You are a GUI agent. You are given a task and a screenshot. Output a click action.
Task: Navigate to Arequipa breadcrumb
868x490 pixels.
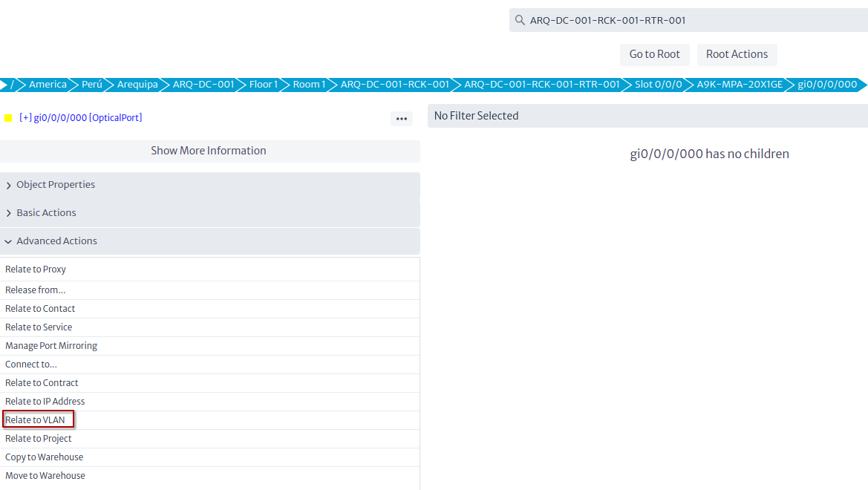point(137,85)
